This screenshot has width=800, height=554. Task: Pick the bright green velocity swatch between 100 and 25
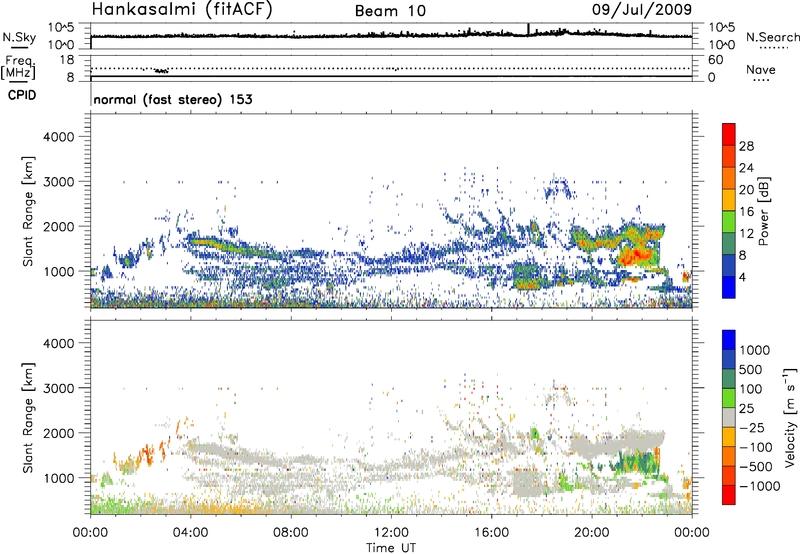tap(729, 398)
